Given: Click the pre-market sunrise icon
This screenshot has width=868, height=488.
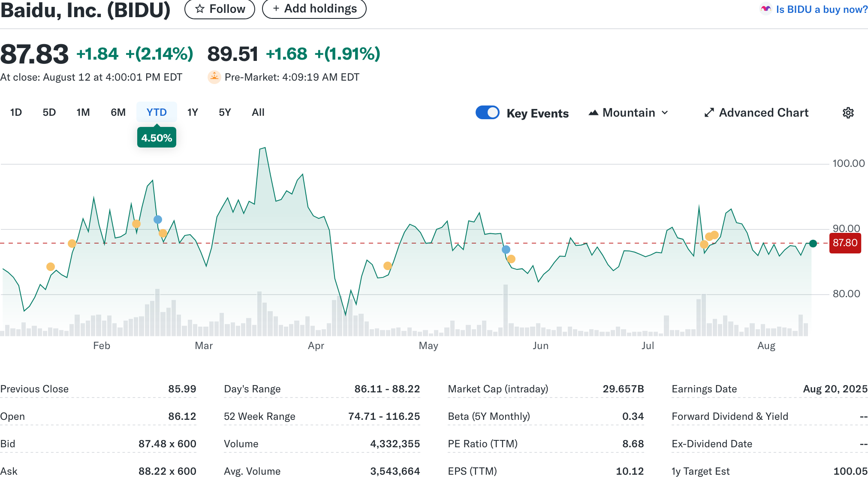Looking at the screenshot, I should click(214, 77).
